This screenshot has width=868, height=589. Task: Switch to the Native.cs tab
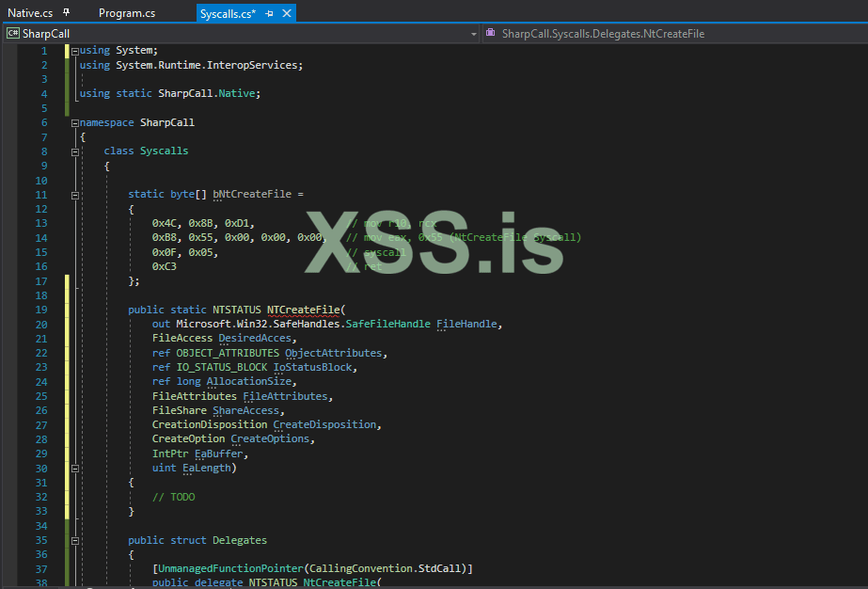coord(30,13)
